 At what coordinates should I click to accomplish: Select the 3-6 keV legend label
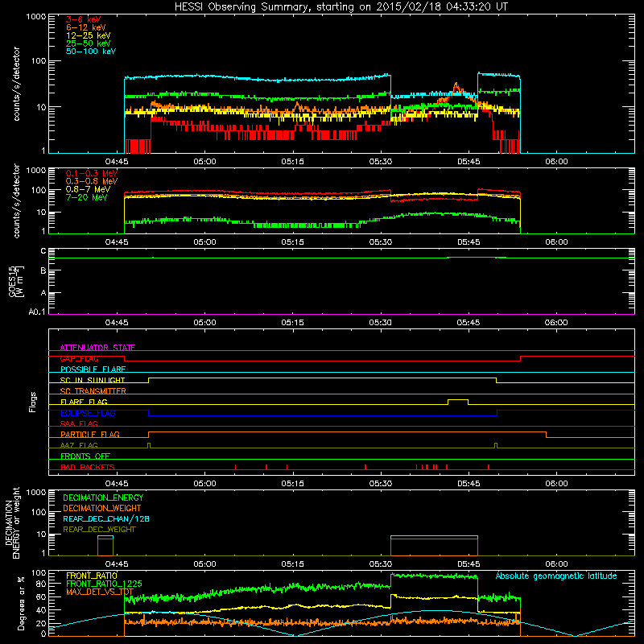[x=84, y=19]
